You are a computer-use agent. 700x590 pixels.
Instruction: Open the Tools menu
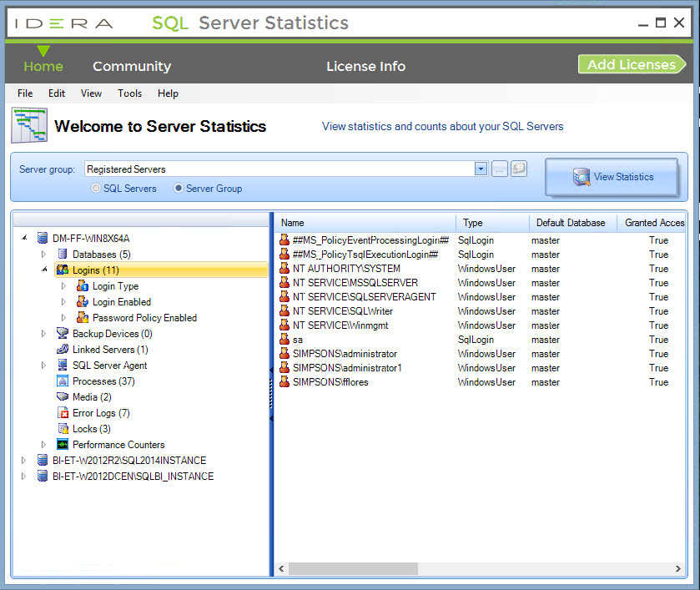point(129,93)
